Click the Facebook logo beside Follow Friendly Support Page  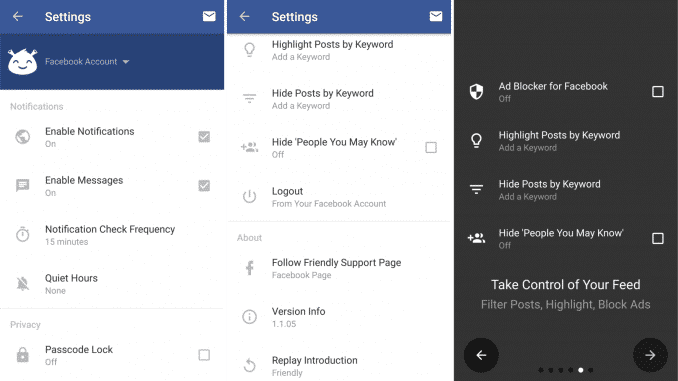click(x=249, y=268)
